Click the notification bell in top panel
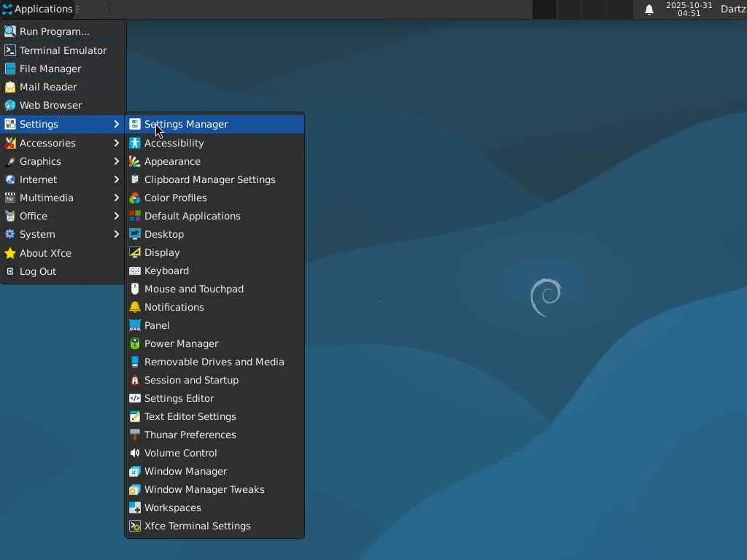This screenshot has height=560, width=747. (x=649, y=9)
